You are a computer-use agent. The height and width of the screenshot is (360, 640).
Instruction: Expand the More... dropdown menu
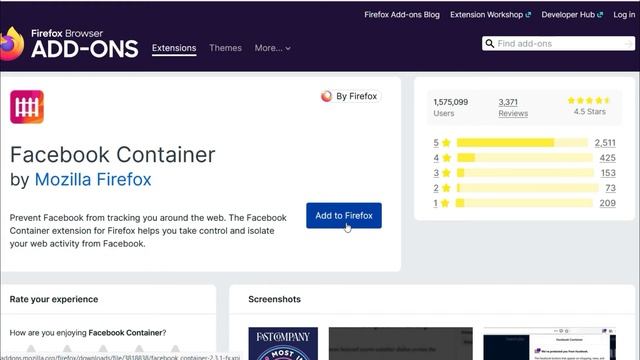click(x=272, y=48)
